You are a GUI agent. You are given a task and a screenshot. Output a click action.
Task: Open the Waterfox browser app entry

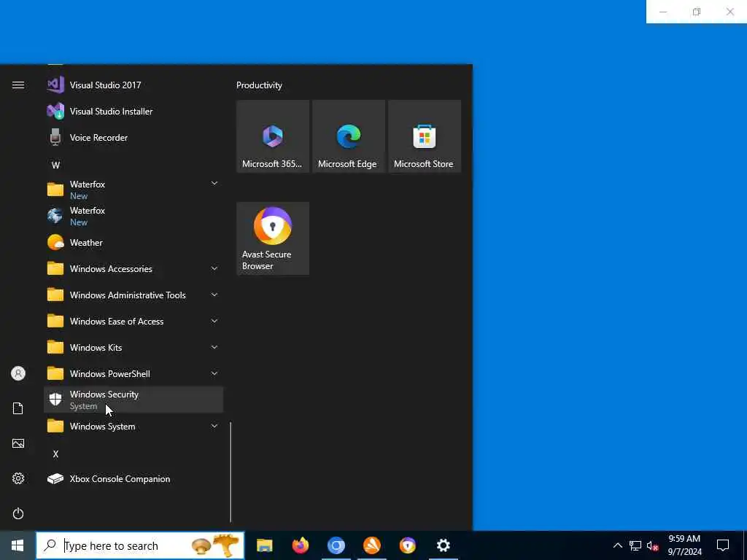133,216
